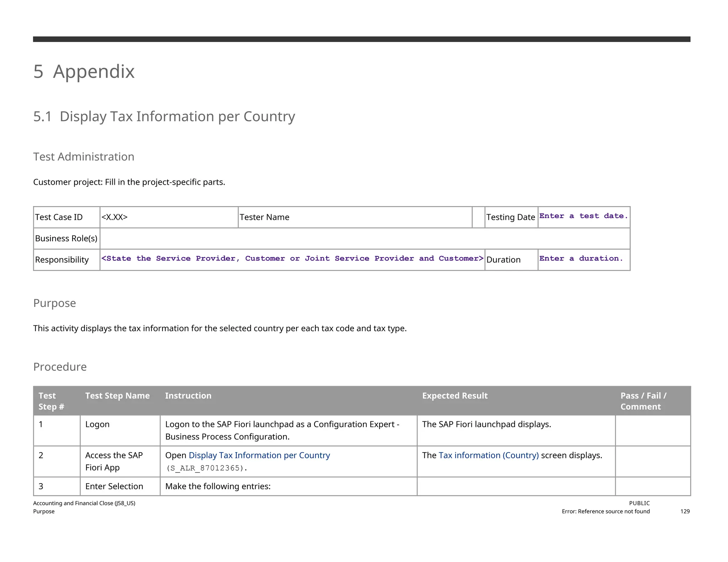Click the '5 Appendix' heading
The height and width of the screenshot is (562, 728).
point(84,71)
